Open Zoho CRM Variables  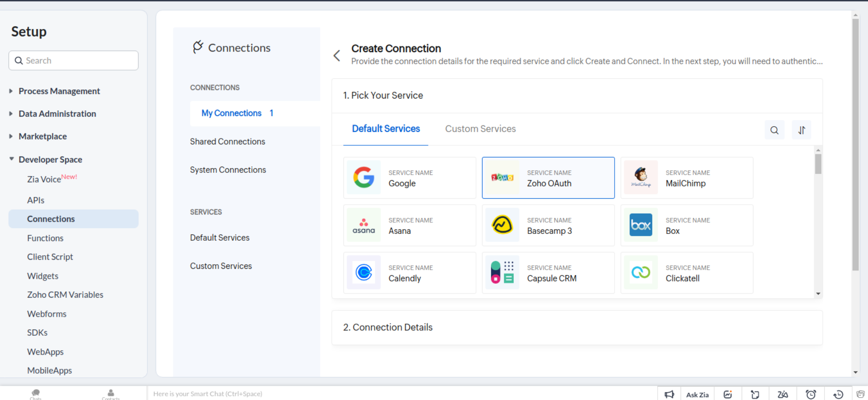65,295
